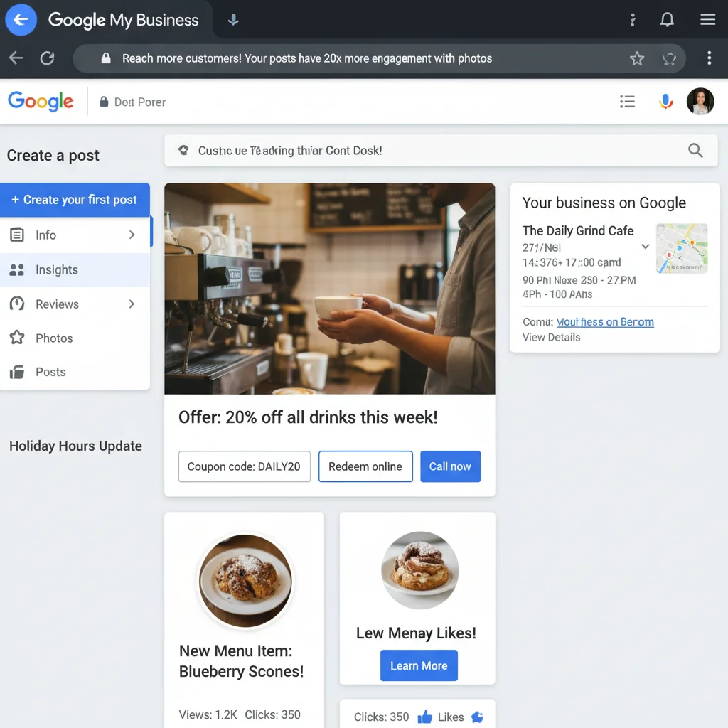The height and width of the screenshot is (728, 728).
Task: Click the Call now button
Action: 450,466
